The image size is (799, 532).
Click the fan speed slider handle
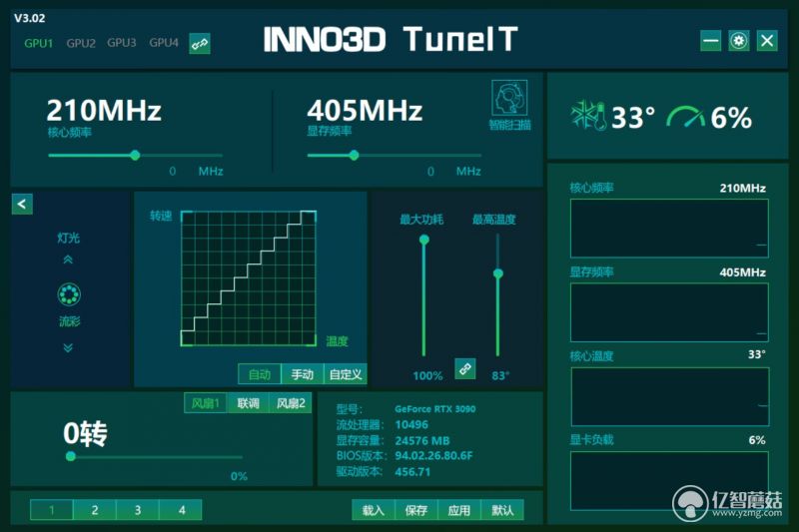point(71,456)
